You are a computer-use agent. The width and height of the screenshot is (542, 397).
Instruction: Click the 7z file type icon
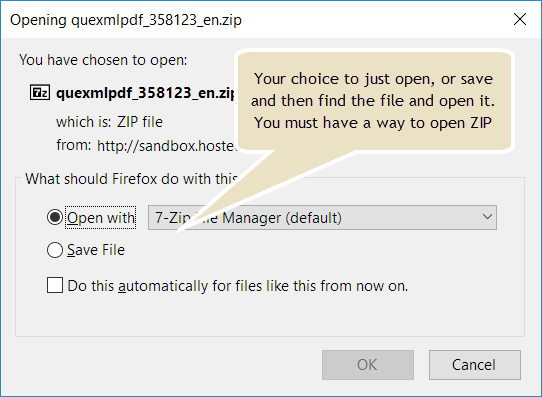click(40, 93)
